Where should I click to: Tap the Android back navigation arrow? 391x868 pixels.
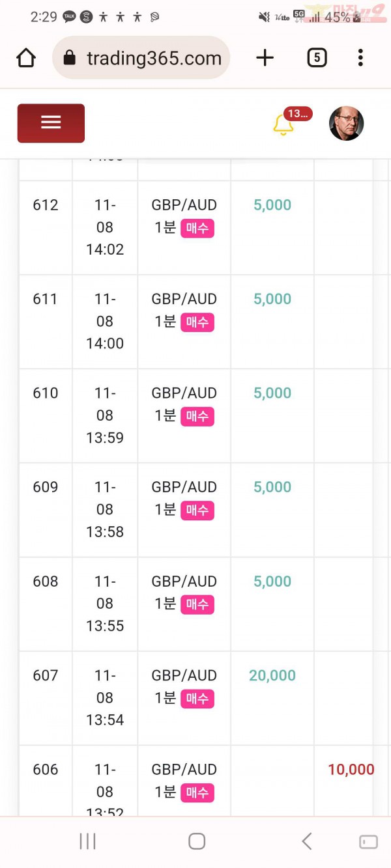[x=307, y=841]
